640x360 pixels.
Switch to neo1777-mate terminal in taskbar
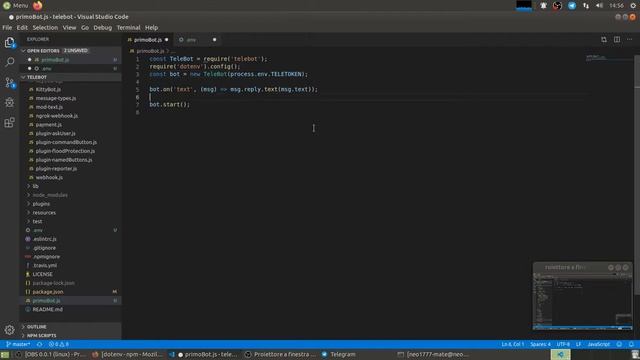click(x=433, y=355)
